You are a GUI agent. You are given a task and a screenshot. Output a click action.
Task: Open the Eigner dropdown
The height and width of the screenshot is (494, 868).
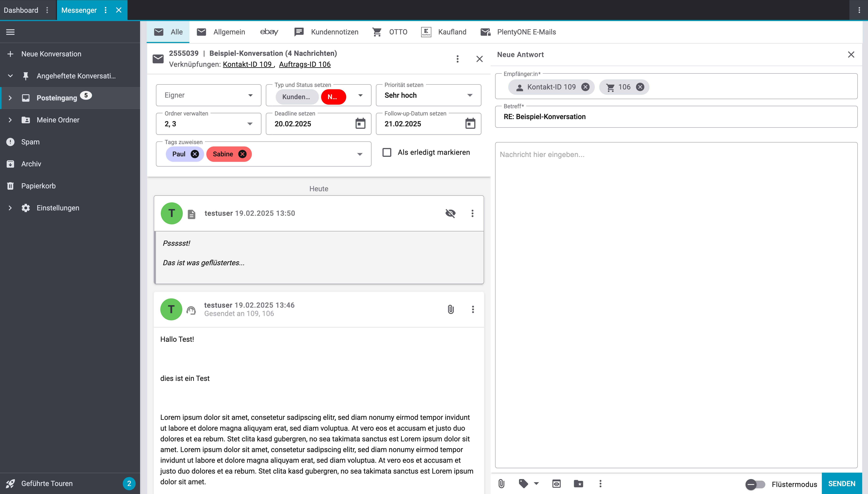click(x=208, y=95)
